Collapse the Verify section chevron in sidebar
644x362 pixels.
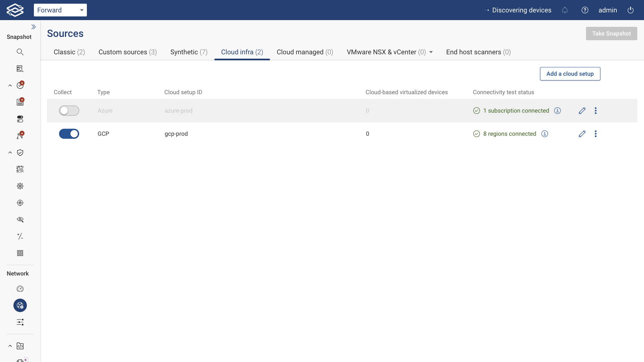point(9,85)
